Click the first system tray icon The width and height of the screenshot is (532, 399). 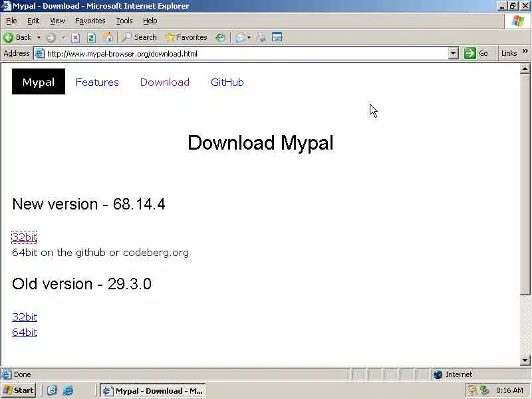[x=472, y=390]
